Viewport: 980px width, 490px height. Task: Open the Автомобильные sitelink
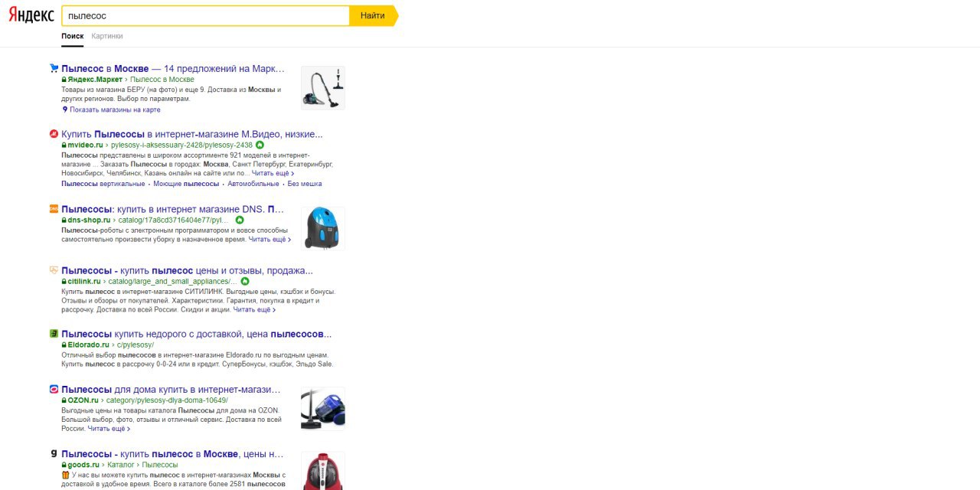click(x=253, y=184)
